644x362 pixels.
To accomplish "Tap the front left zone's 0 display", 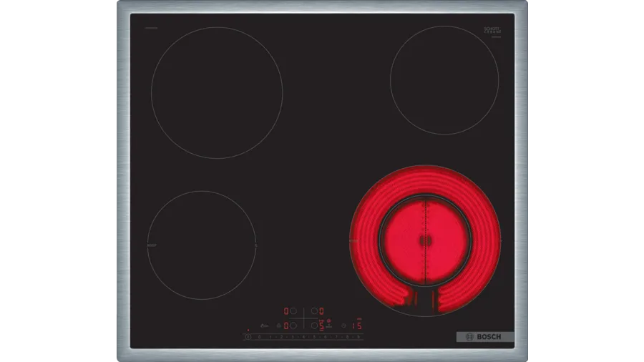I will [286, 326].
